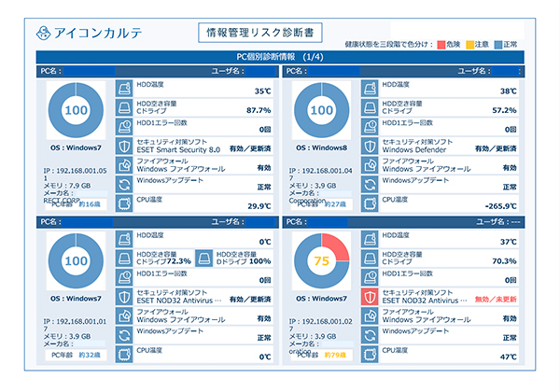Click HDD温度 icon beside 38℃
560x392 pixels.
click(370, 88)
